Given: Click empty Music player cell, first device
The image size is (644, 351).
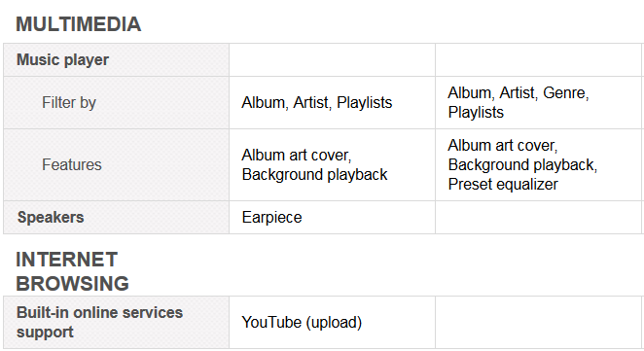Looking at the screenshot, I should point(333,60).
